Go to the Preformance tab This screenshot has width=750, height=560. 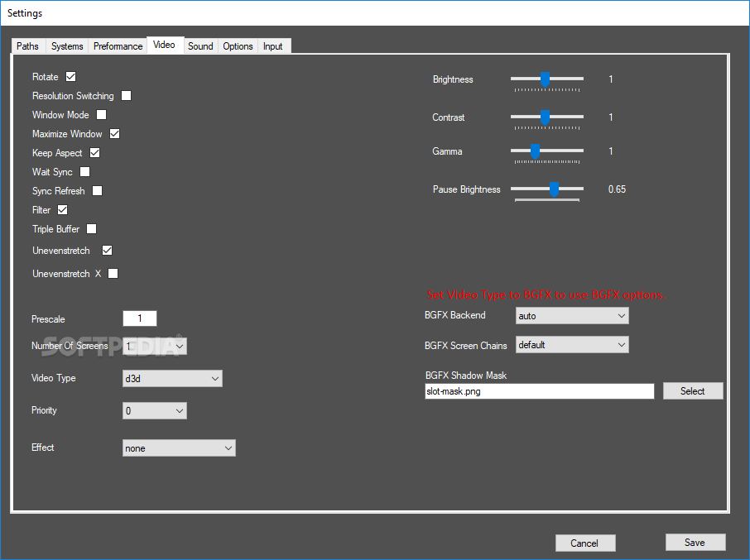pos(118,45)
